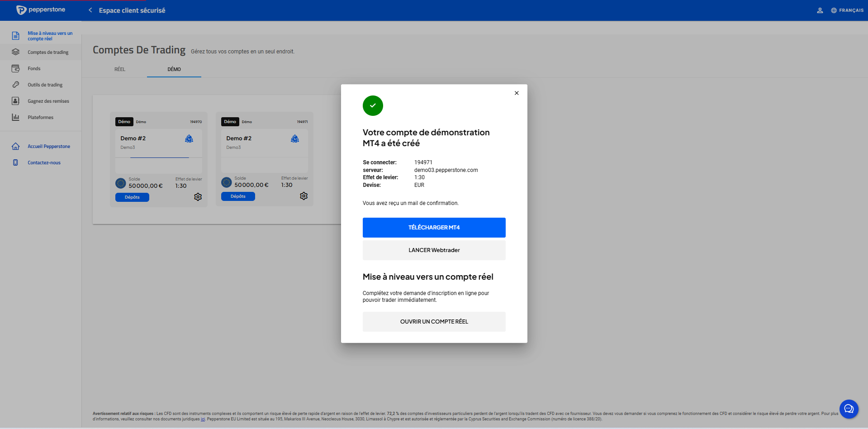This screenshot has height=429, width=868.
Task: Click the Outils de trading icon
Action: (15, 85)
